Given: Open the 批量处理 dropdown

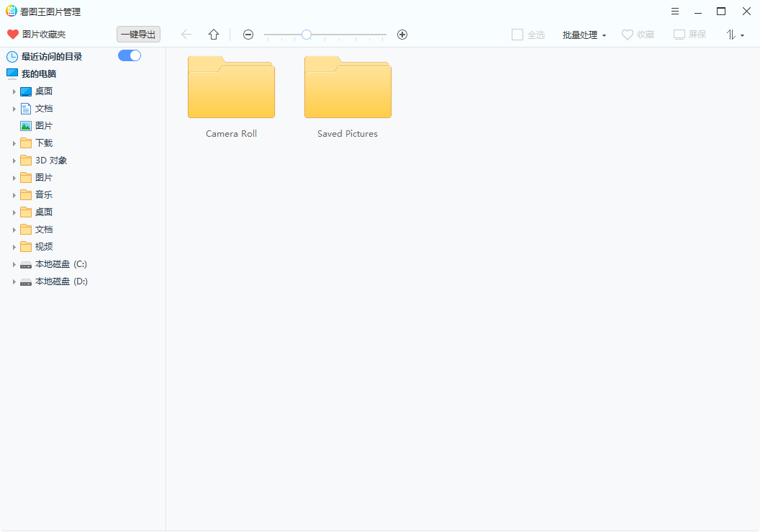Looking at the screenshot, I should click(x=584, y=34).
